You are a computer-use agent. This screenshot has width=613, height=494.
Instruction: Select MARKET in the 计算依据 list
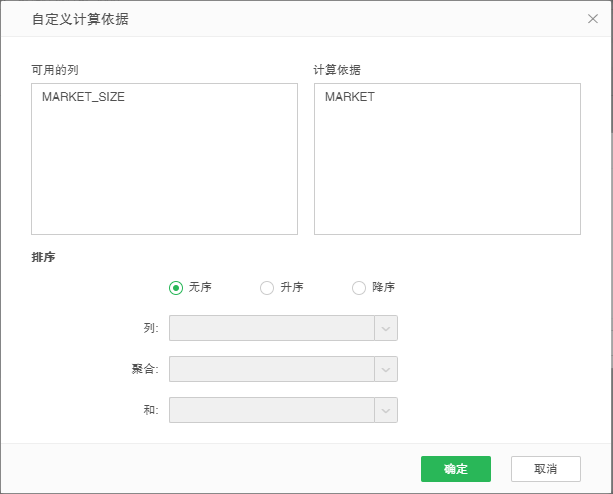tap(350, 98)
